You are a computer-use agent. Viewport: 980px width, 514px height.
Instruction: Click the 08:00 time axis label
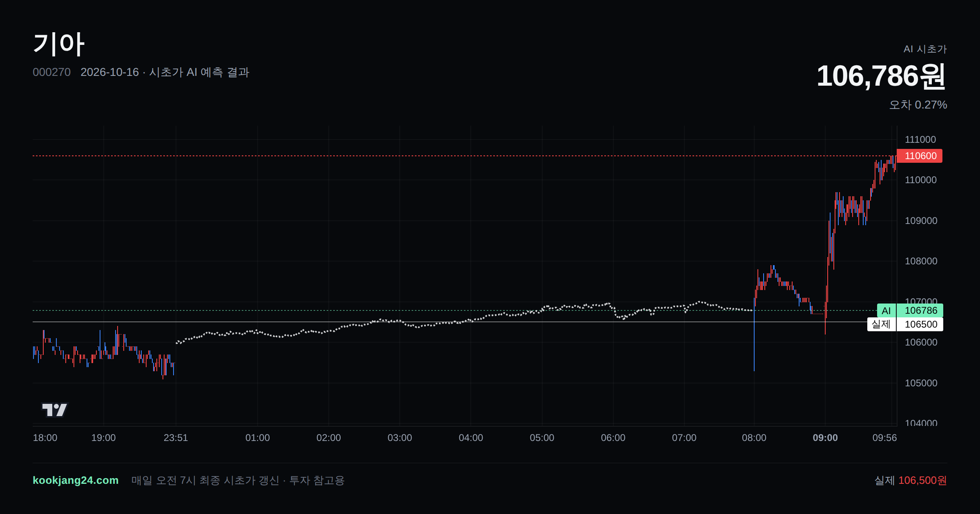[x=754, y=438]
